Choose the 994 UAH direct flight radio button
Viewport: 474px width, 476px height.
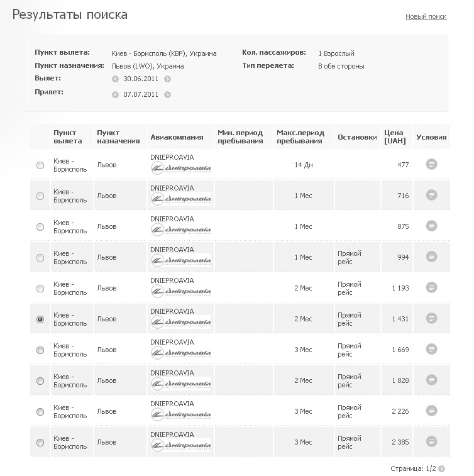[40, 258]
